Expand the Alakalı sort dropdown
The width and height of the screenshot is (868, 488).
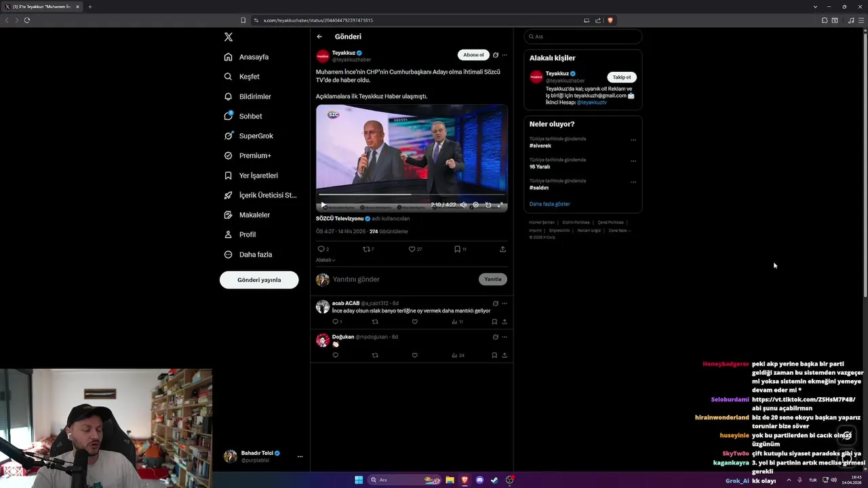(325, 260)
